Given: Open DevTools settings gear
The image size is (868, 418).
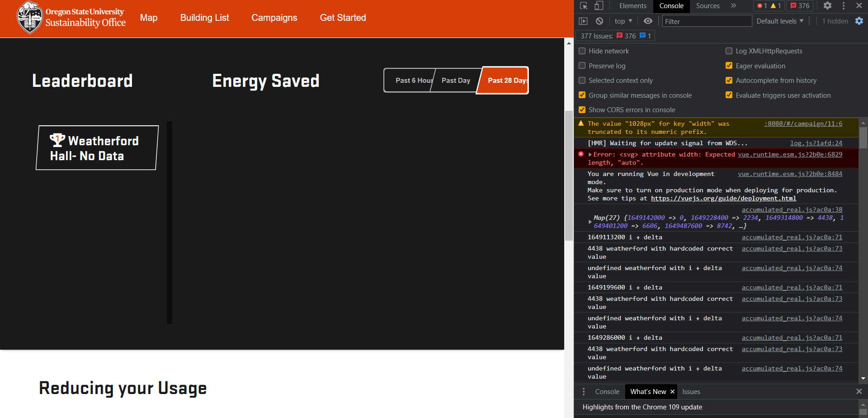Looking at the screenshot, I should [827, 6].
